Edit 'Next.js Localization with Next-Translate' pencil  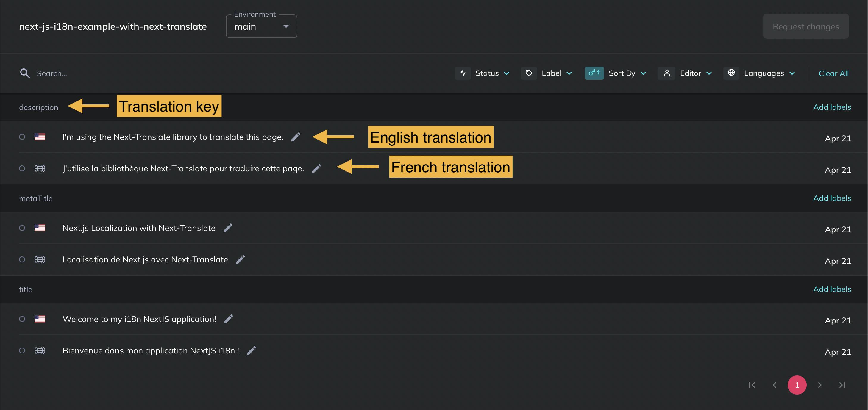(228, 228)
